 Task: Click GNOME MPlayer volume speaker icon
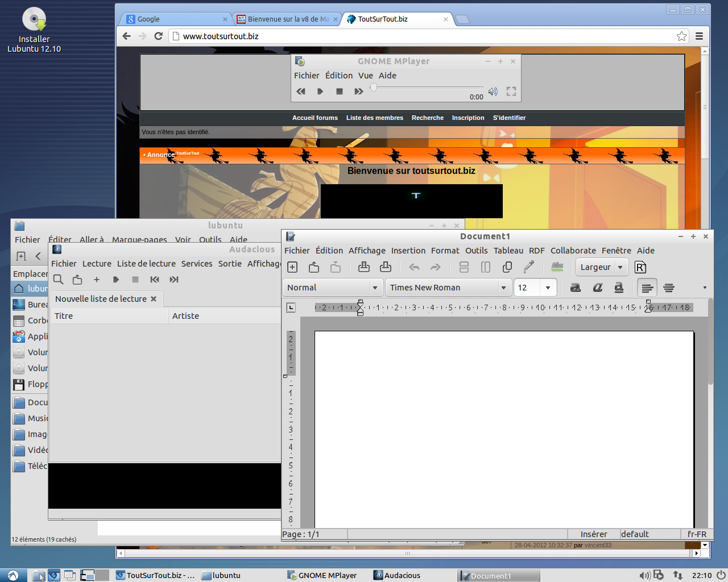tap(493, 91)
